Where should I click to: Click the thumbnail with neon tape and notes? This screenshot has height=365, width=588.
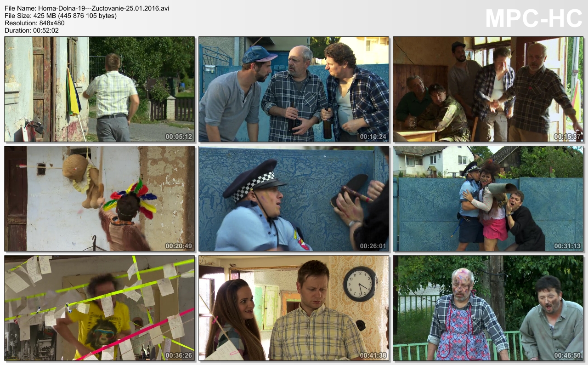coord(100,308)
